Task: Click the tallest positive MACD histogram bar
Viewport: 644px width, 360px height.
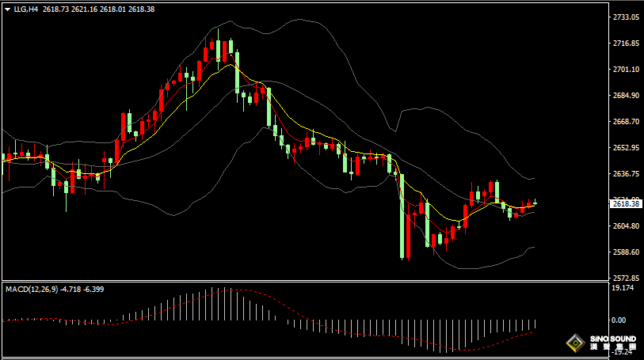Action: (x=218, y=304)
